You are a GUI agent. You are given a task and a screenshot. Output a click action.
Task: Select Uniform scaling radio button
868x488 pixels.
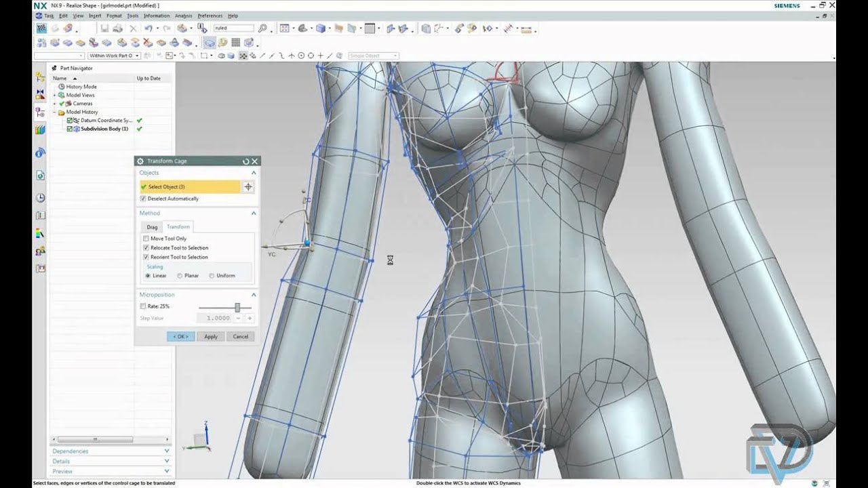point(212,276)
